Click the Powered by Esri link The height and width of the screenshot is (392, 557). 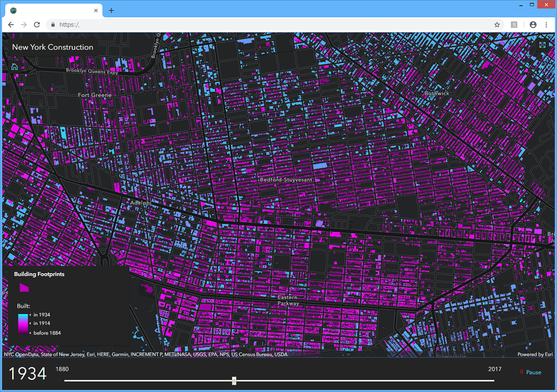coord(534,354)
